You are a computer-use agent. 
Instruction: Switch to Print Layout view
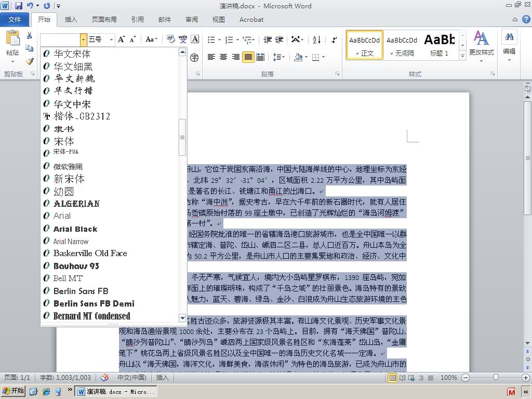[393, 378]
